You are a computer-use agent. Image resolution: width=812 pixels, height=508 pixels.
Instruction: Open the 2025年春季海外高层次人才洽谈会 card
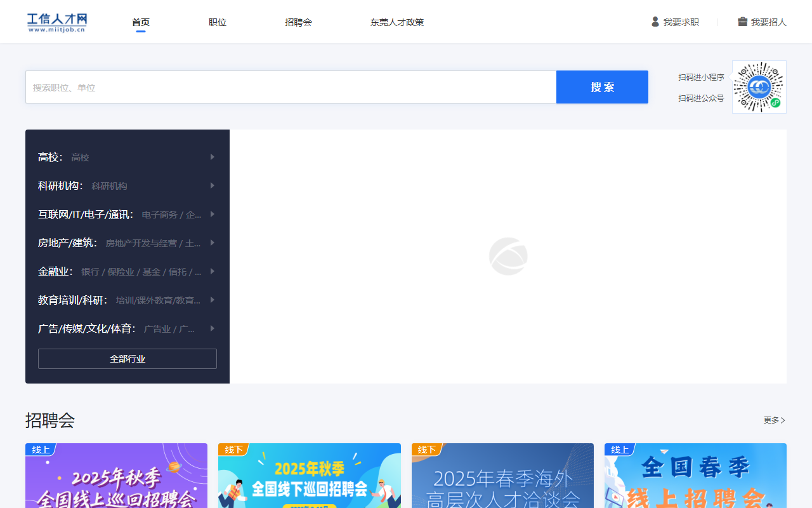tap(502, 476)
